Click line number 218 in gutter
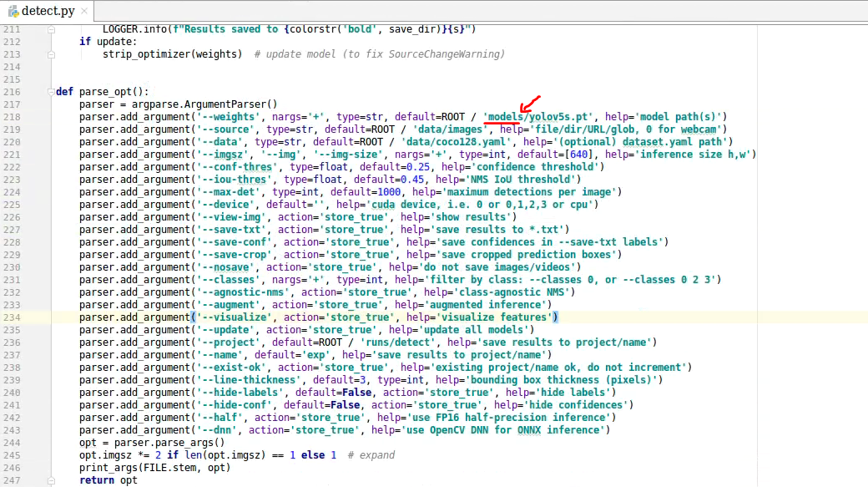The height and width of the screenshot is (487, 868). [12, 117]
